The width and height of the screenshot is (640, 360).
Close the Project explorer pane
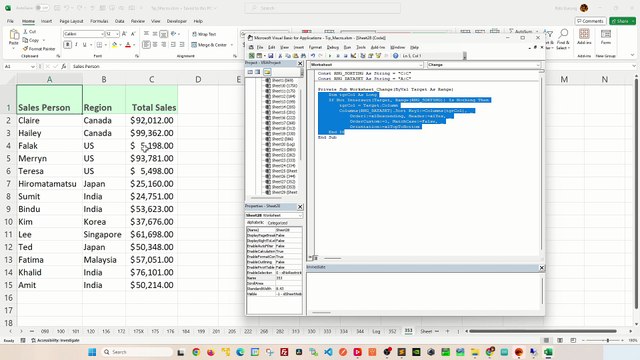pyautogui.click(x=300, y=63)
